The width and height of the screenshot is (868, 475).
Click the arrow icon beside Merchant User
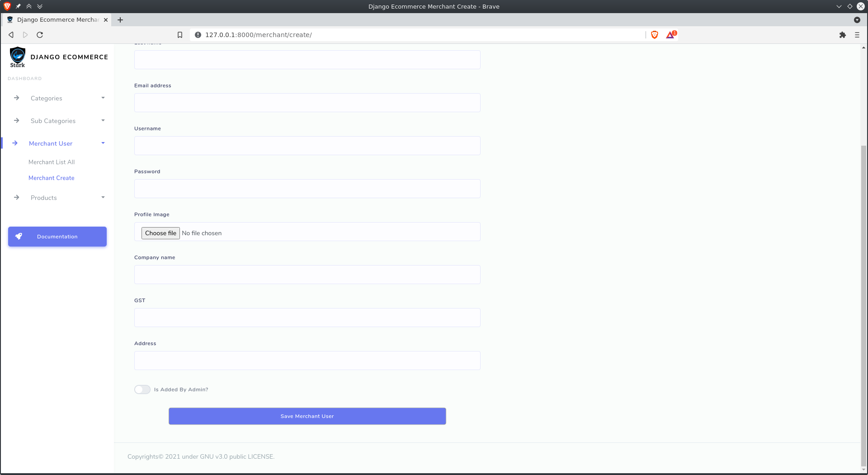(16, 143)
